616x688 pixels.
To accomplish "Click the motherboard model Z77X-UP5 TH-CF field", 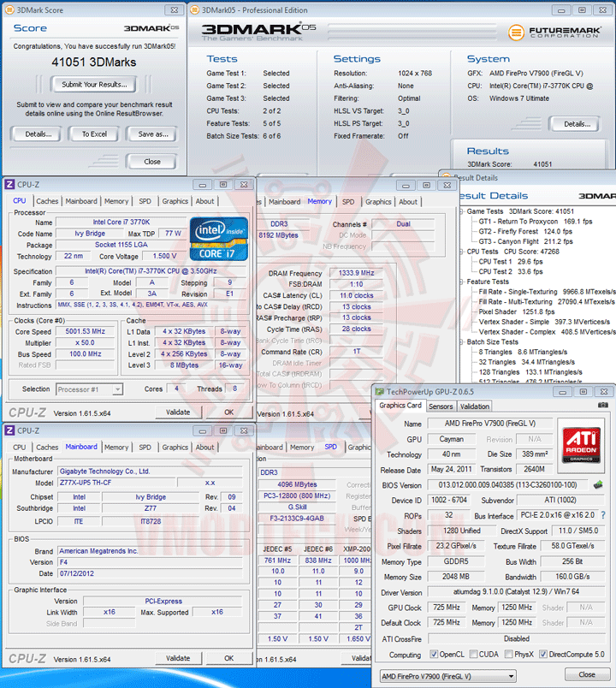I will pos(116,483).
